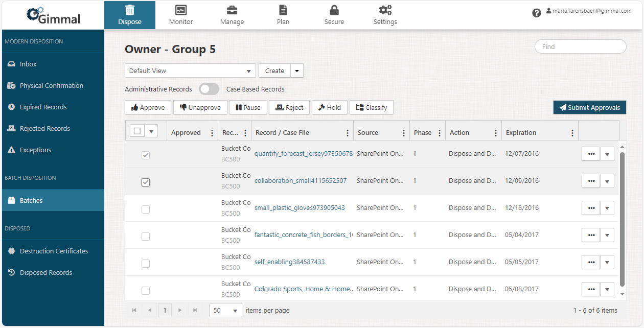This screenshot has height=328, width=644.
Task: Click the Gimmal logo
Action: [53, 16]
